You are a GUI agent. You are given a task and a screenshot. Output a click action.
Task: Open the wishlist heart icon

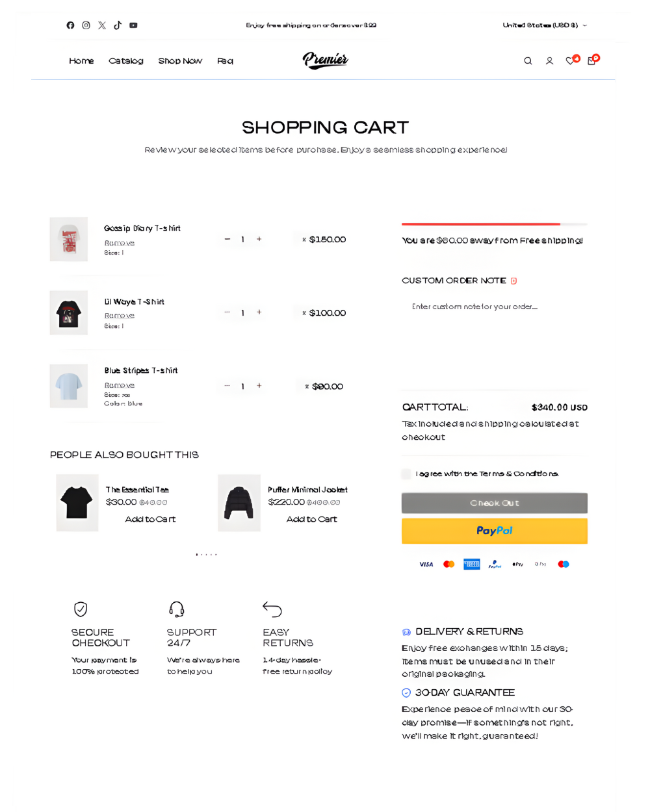point(570,61)
